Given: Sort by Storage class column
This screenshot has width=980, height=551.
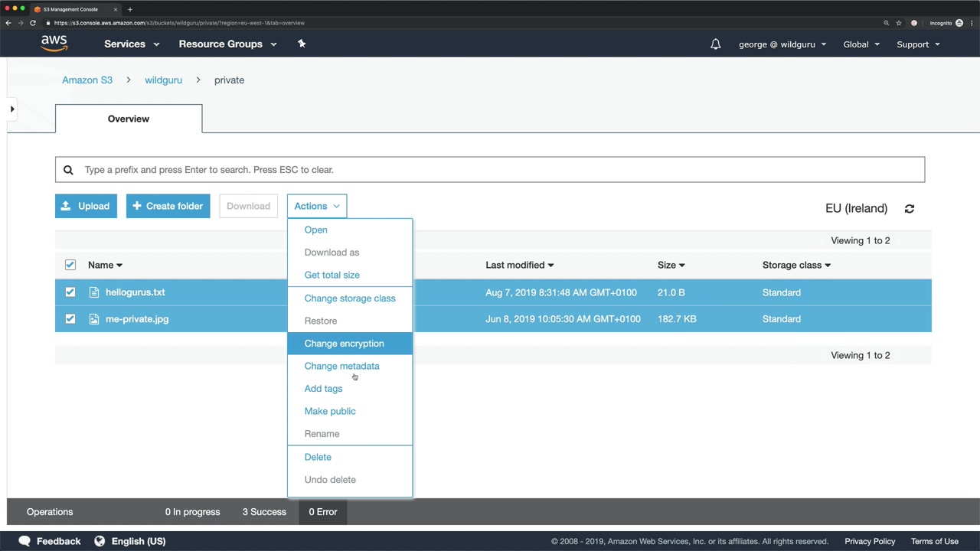Looking at the screenshot, I should click(x=796, y=265).
